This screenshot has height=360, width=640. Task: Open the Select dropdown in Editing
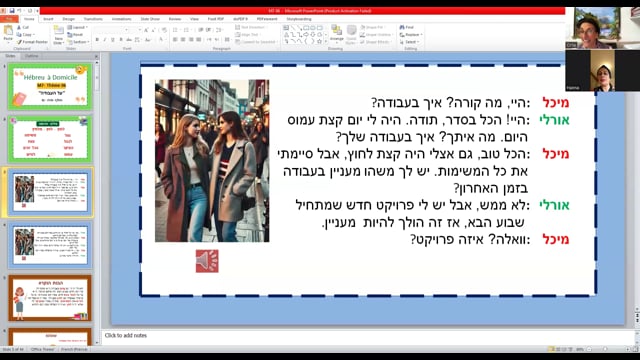click(409, 42)
